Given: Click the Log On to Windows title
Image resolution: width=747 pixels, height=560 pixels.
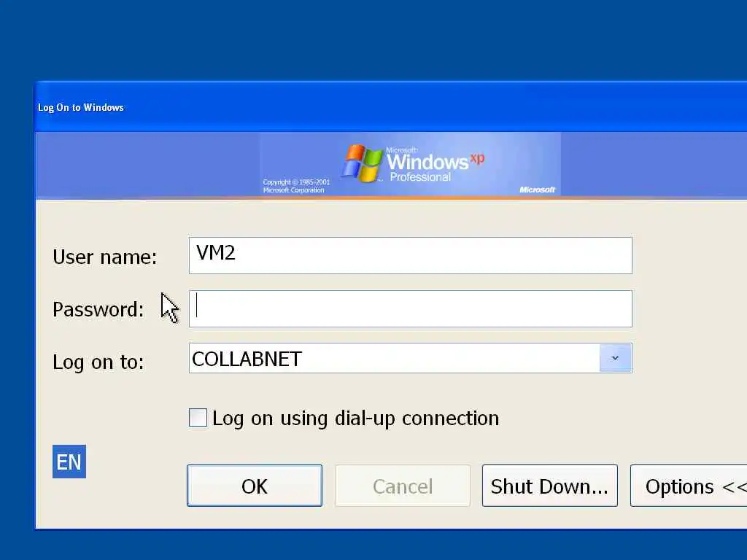Looking at the screenshot, I should tap(80, 107).
